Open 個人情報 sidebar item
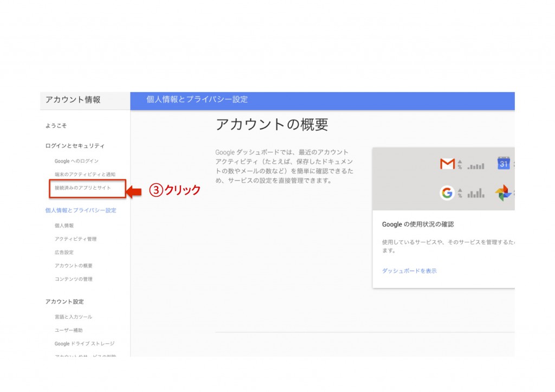 pyautogui.click(x=64, y=226)
